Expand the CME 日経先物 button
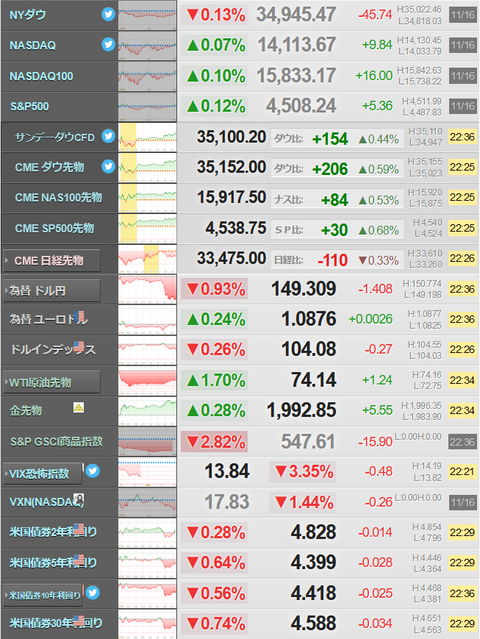 [52, 260]
